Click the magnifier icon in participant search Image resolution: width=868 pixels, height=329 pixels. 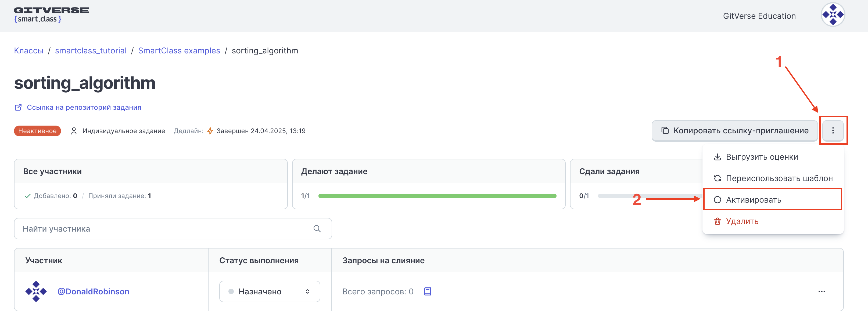coord(317,229)
